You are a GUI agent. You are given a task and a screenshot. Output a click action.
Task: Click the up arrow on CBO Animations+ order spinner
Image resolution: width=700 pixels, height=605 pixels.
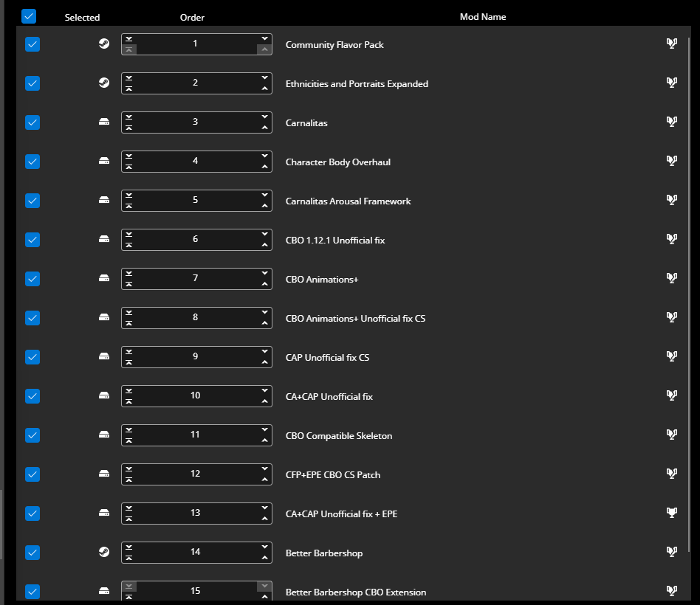tap(264, 283)
